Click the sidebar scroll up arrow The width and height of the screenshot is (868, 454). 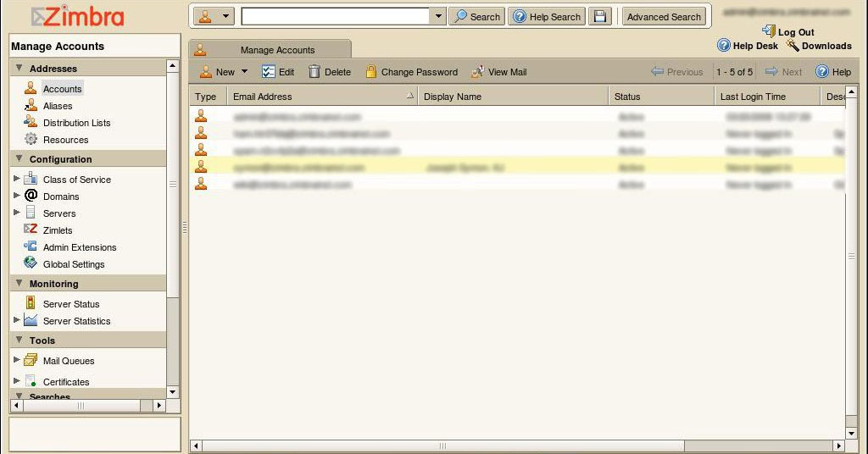coord(173,66)
